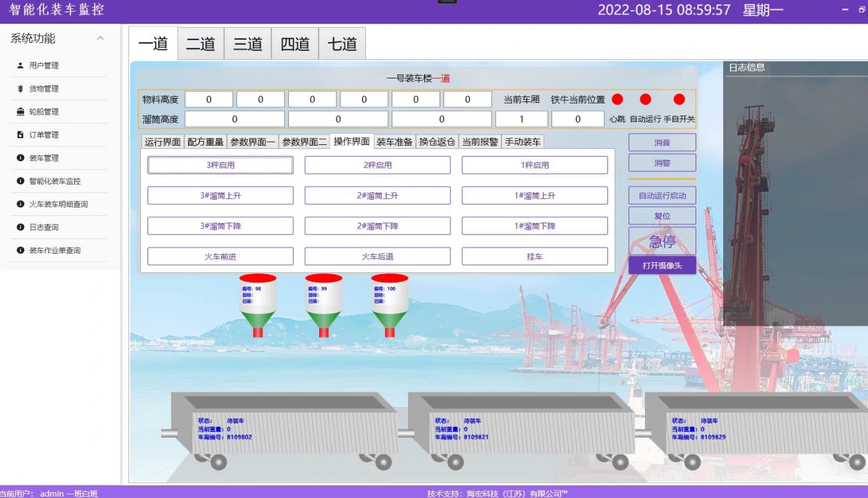Click the info icon beside 日志查询
The width and height of the screenshot is (868, 498).
(x=20, y=227)
